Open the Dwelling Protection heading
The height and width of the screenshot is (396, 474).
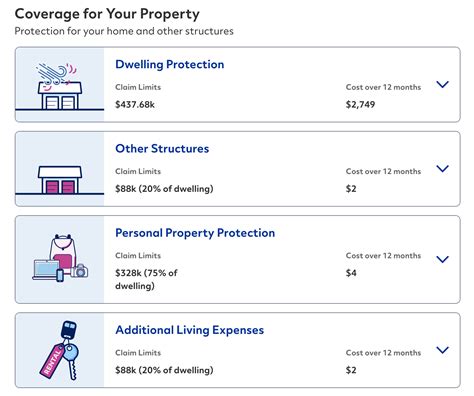click(x=170, y=64)
